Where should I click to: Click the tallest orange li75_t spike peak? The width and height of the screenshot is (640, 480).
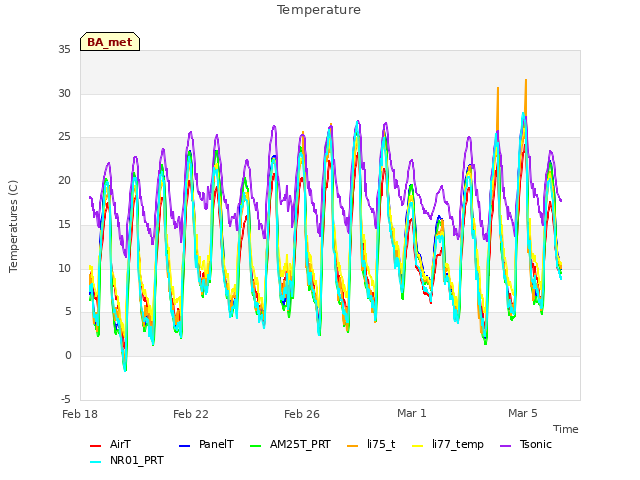tap(526, 80)
